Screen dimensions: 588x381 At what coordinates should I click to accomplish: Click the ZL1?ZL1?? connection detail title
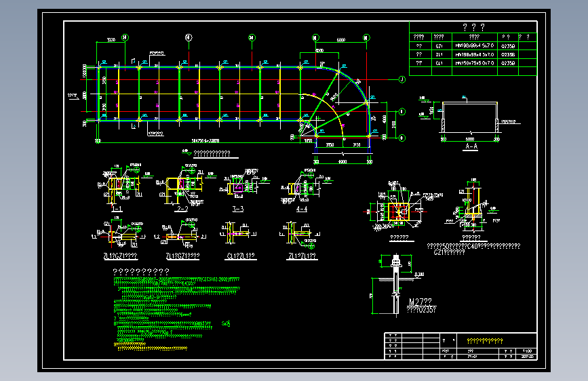point(302,256)
